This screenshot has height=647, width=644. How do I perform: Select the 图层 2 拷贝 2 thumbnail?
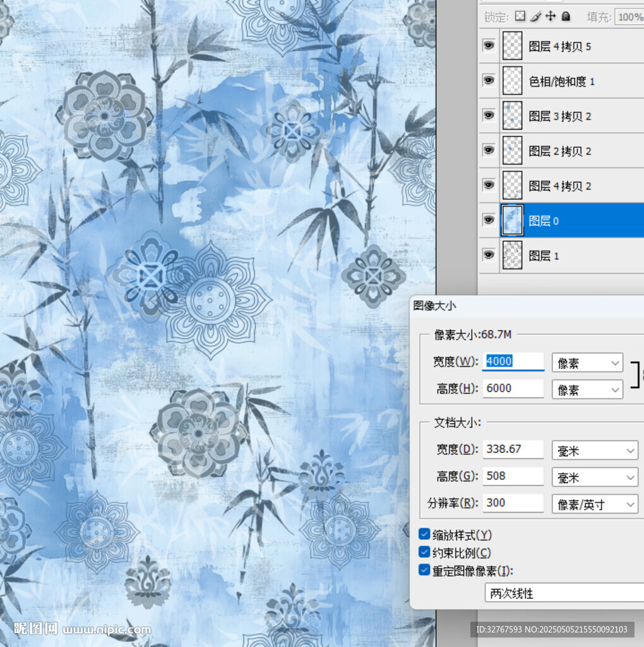pyautogui.click(x=513, y=150)
